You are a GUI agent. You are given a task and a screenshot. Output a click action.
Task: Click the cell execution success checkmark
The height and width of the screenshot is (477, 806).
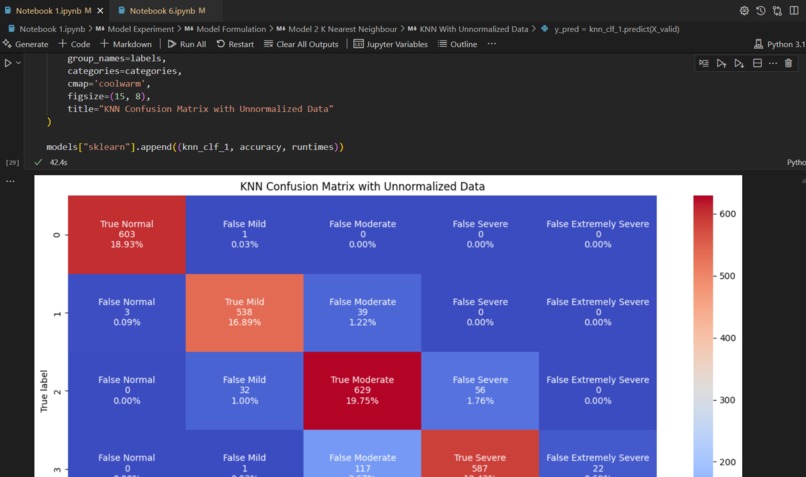click(x=38, y=162)
